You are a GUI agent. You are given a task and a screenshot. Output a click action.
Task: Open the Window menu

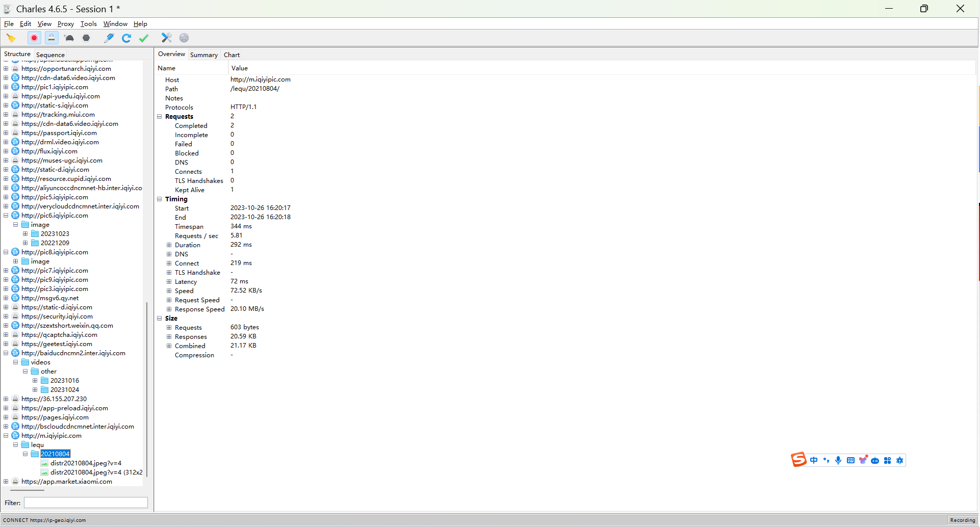[115, 23]
